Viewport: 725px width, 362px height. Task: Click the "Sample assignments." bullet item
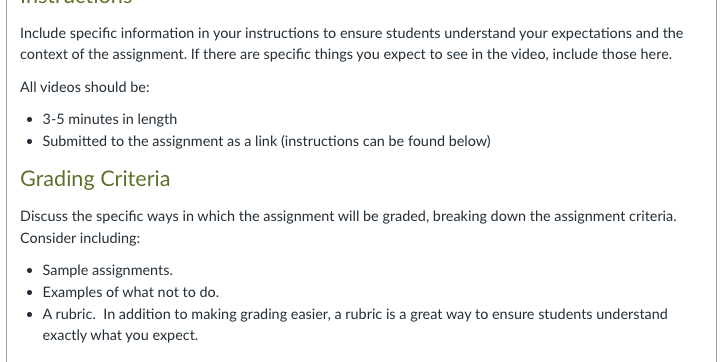[108, 270]
